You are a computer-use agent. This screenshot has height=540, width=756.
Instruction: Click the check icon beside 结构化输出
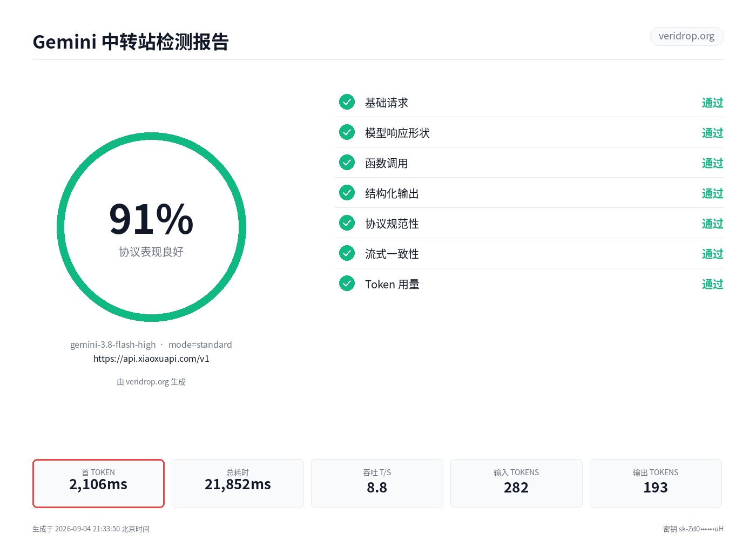(347, 193)
